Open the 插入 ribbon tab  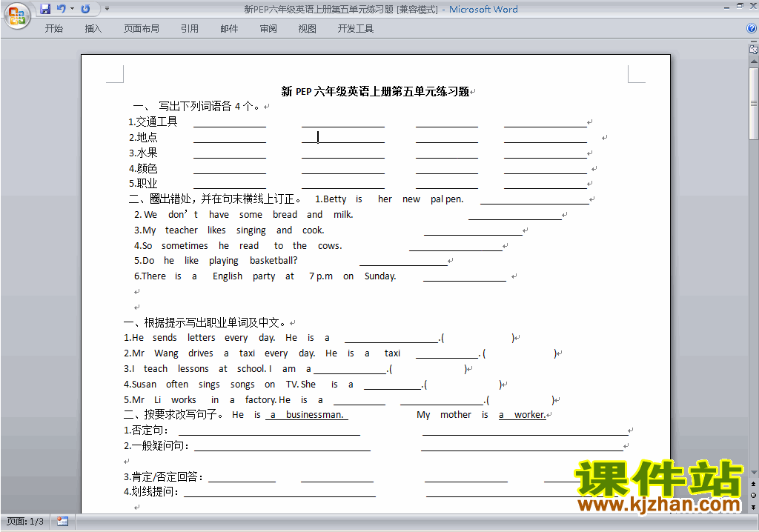[93, 29]
